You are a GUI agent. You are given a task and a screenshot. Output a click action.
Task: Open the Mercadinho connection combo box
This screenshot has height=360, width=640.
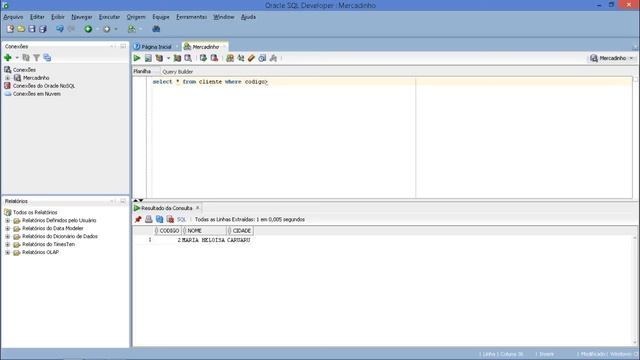click(612, 58)
